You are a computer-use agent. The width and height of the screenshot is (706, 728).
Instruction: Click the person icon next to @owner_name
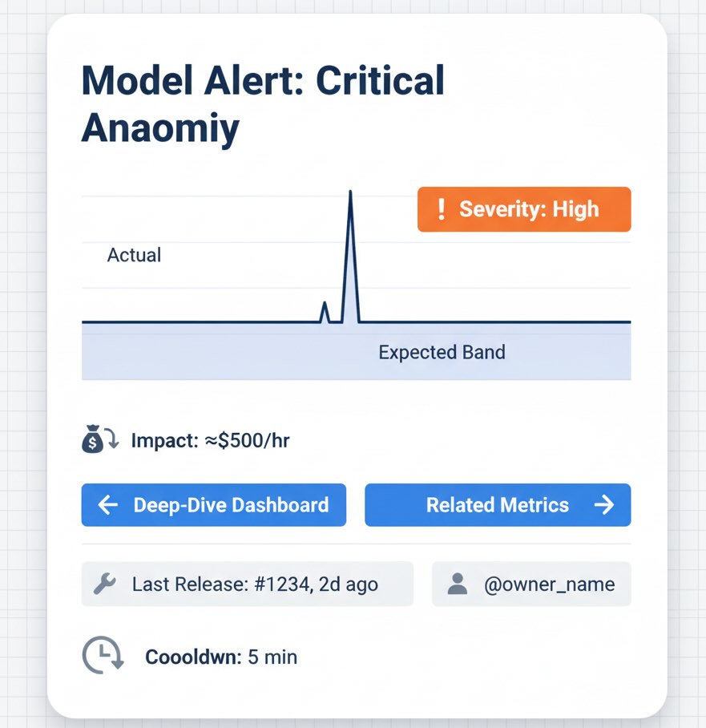tap(458, 584)
